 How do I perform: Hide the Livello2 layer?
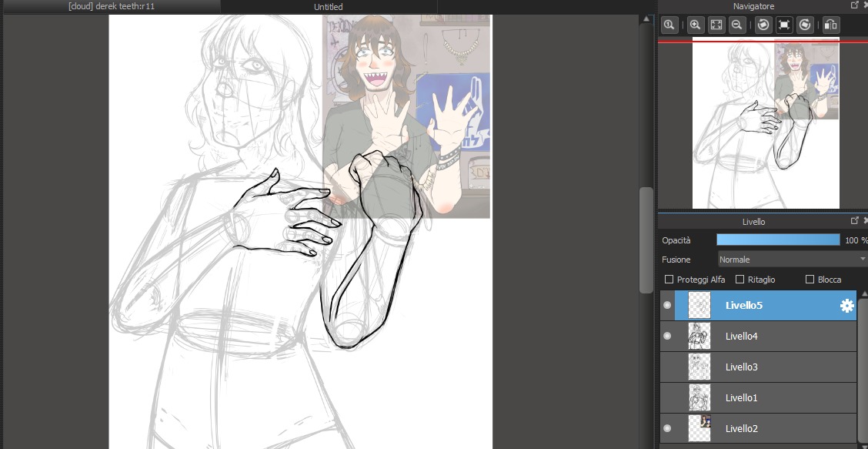(x=667, y=428)
